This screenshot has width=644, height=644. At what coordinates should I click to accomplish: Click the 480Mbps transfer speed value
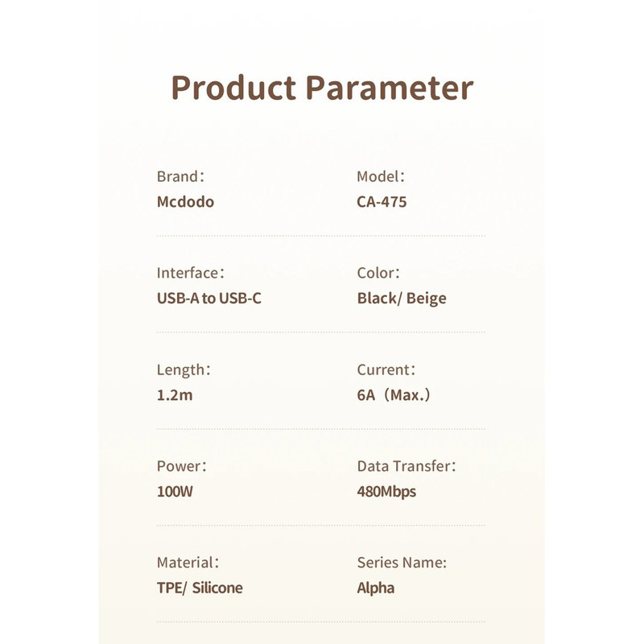(x=386, y=492)
